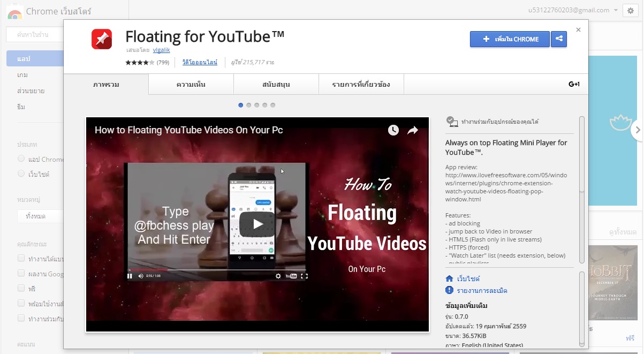Viewport: 644px width, 354px height.
Task: Click the home icon beside เว็บไซต์ link
Action: [x=450, y=278]
